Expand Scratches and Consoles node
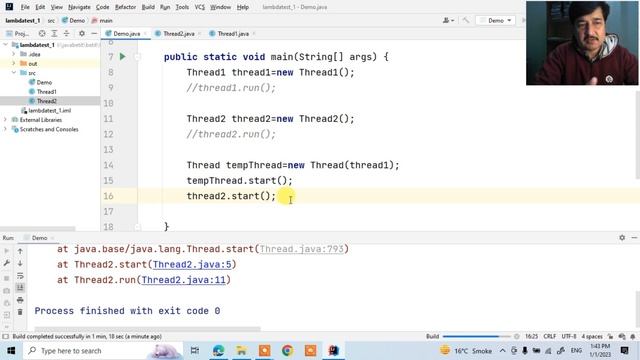The height and width of the screenshot is (360, 640). pos(5,129)
